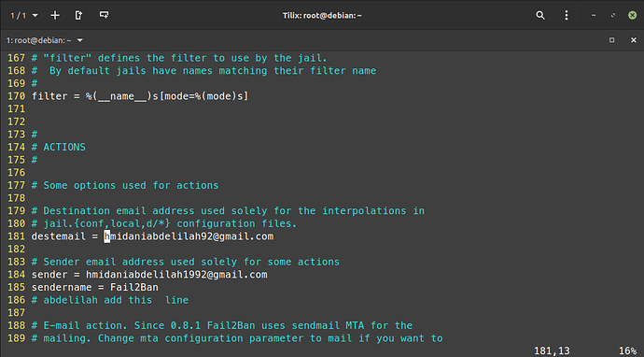Click the 16% scroll position indicator

point(627,350)
